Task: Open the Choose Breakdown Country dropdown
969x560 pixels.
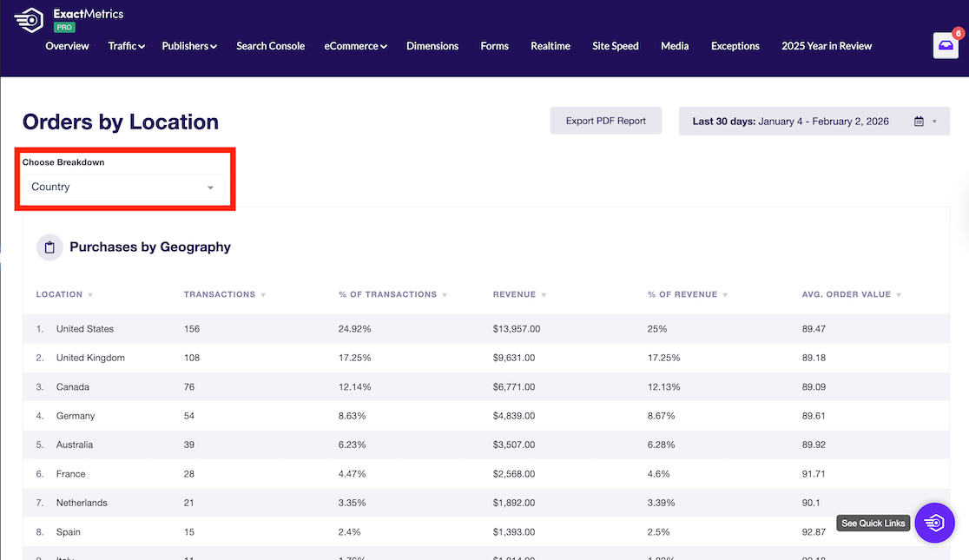Action: (x=122, y=188)
